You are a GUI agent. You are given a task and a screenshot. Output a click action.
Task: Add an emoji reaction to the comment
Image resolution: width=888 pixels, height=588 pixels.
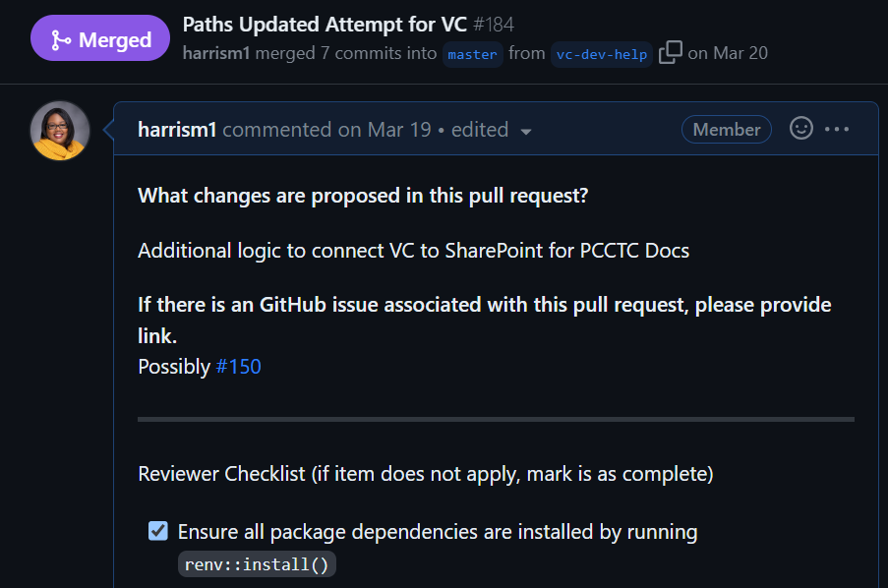click(x=801, y=129)
